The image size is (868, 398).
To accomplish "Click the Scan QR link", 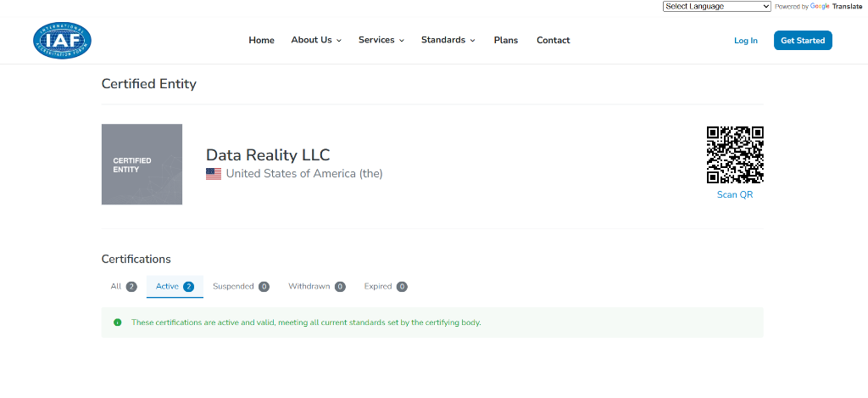I will [735, 194].
